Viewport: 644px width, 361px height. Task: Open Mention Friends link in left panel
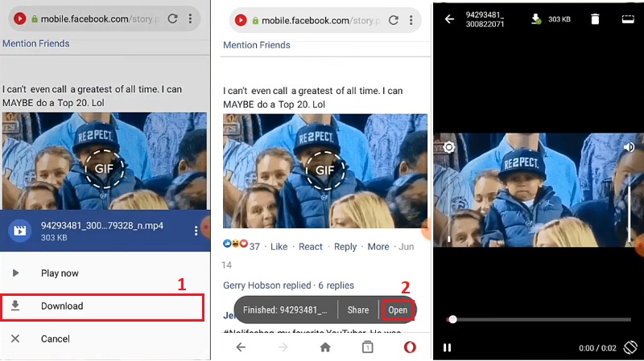pos(35,43)
